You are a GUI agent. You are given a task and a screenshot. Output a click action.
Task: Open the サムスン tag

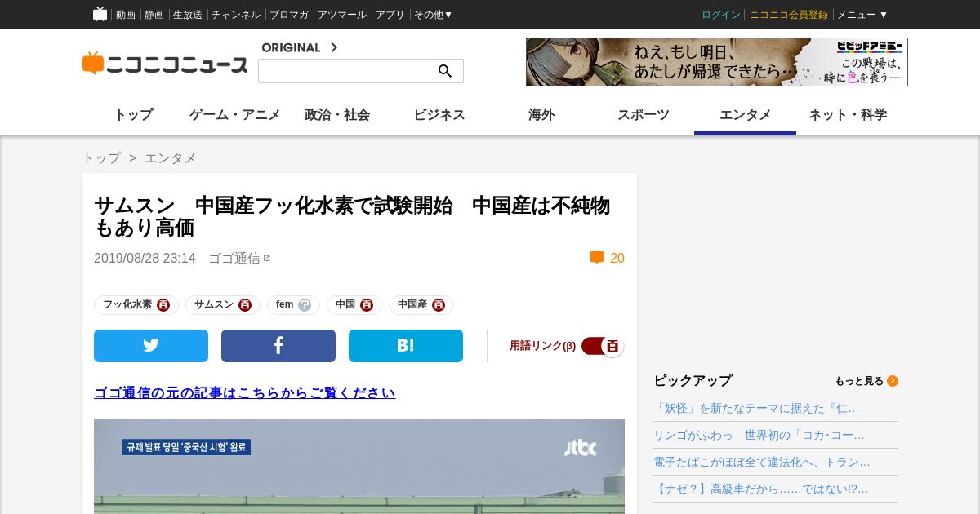[x=214, y=305]
